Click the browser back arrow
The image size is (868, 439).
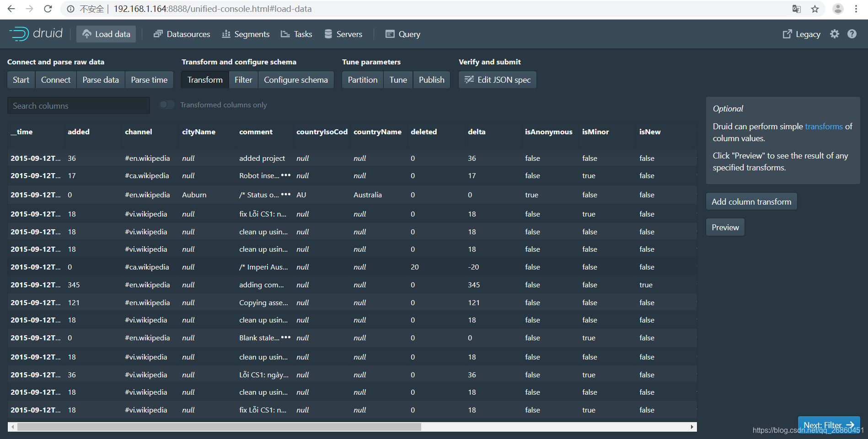pyautogui.click(x=11, y=9)
